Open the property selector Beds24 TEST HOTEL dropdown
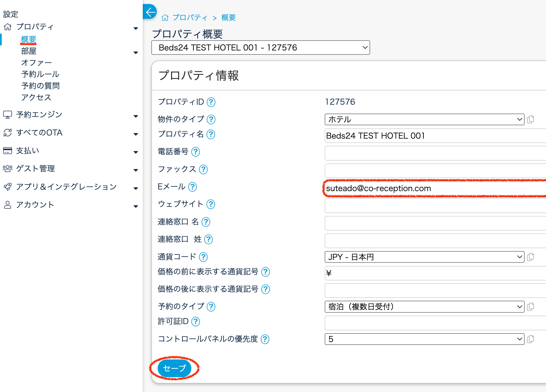The width and height of the screenshot is (546, 392). pyautogui.click(x=260, y=48)
